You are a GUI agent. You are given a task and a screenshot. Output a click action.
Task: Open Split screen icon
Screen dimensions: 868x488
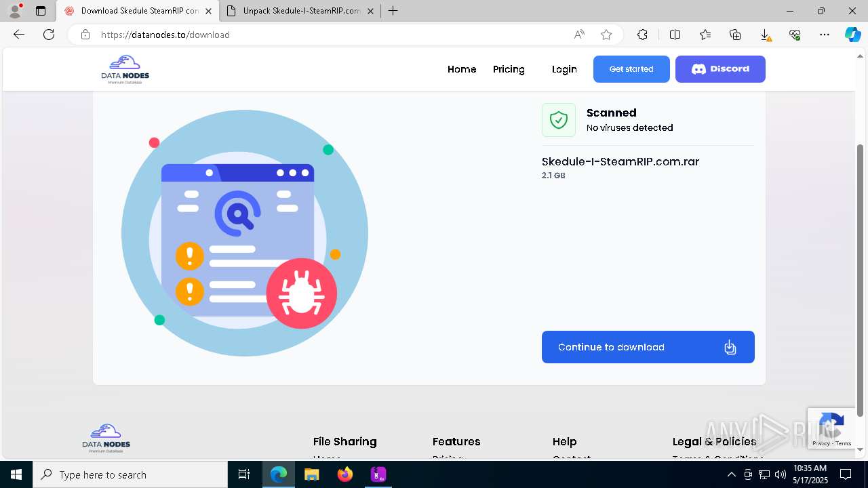tap(675, 35)
